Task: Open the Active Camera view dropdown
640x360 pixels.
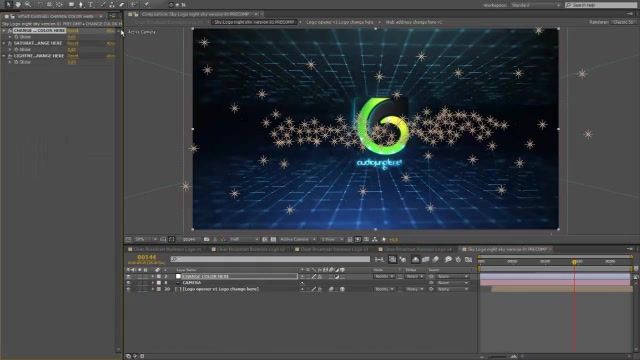Action: 298,239
